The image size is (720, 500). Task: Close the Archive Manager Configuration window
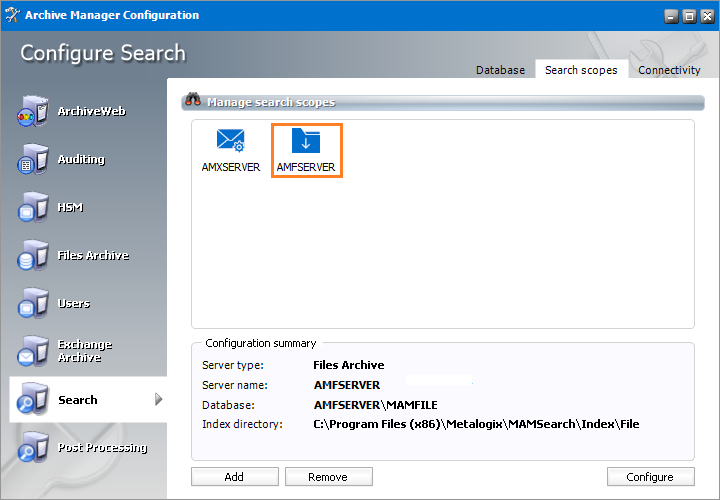click(705, 16)
